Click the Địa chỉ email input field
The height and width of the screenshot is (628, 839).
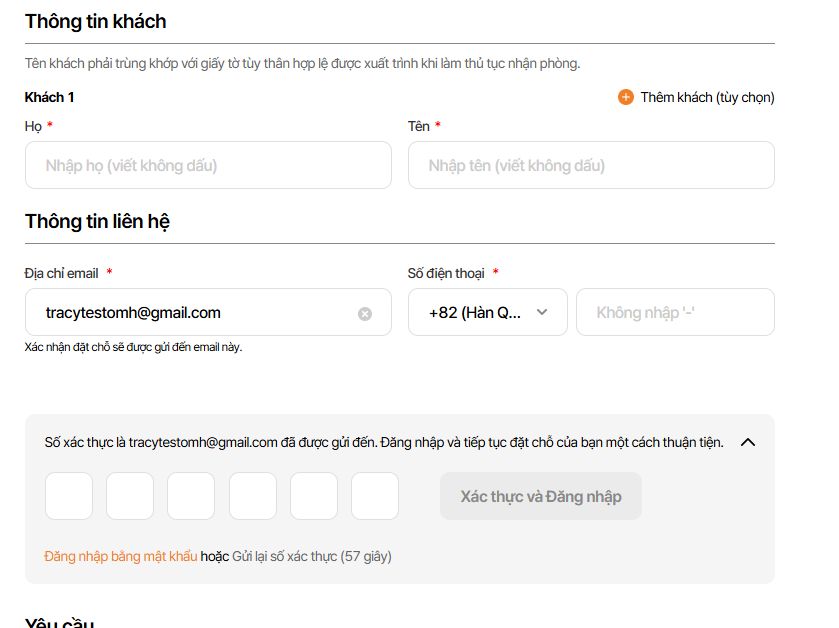tap(195, 312)
